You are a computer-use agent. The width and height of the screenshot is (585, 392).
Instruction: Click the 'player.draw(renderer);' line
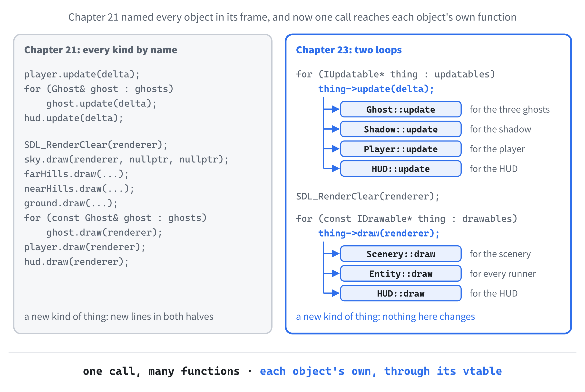[x=85, y=247]
